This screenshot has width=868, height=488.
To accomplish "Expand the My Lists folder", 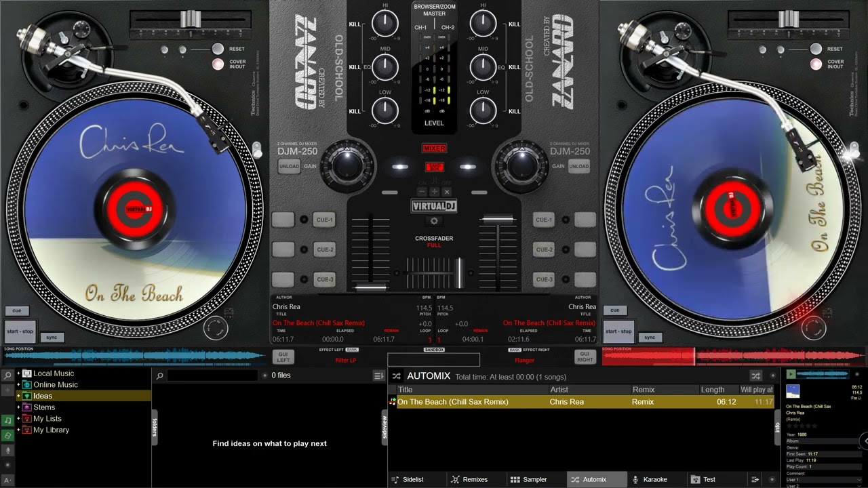I will coord(18,419).
